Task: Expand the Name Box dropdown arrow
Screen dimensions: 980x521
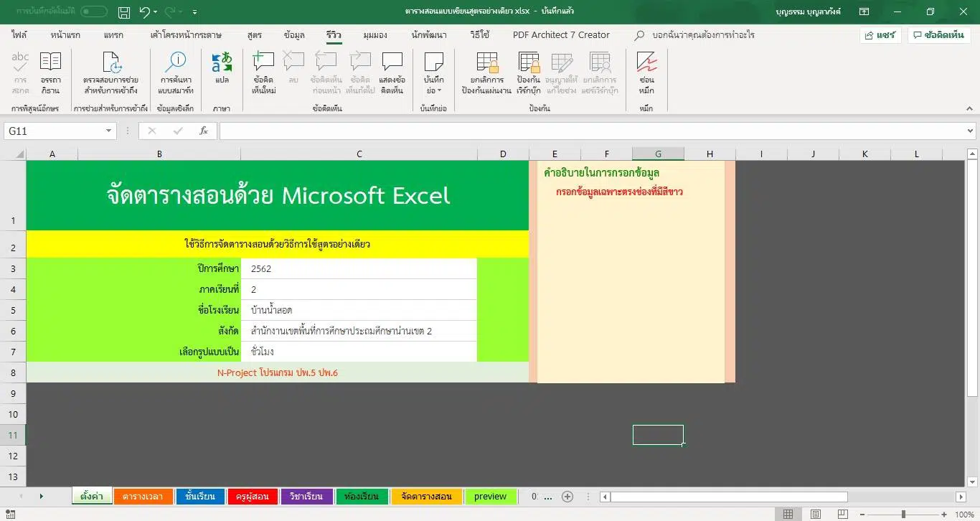Action: 109,131
